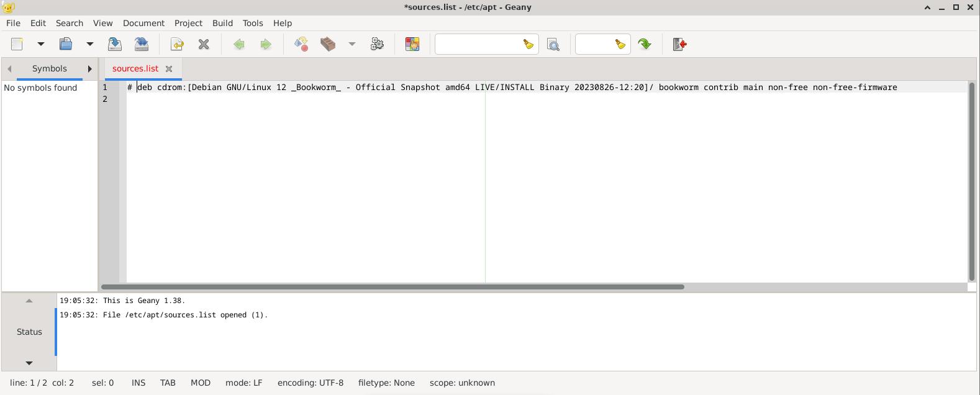This screenshot has height=395, width=980.
Task: Clear the goto line field broom icon
Action: [x=620, y=44]
